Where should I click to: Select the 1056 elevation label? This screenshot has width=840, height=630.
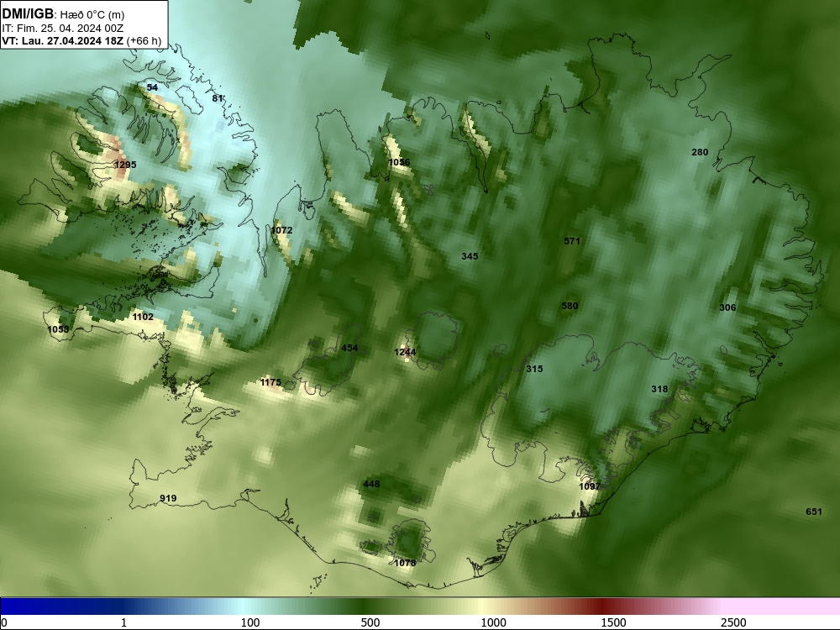399,162
